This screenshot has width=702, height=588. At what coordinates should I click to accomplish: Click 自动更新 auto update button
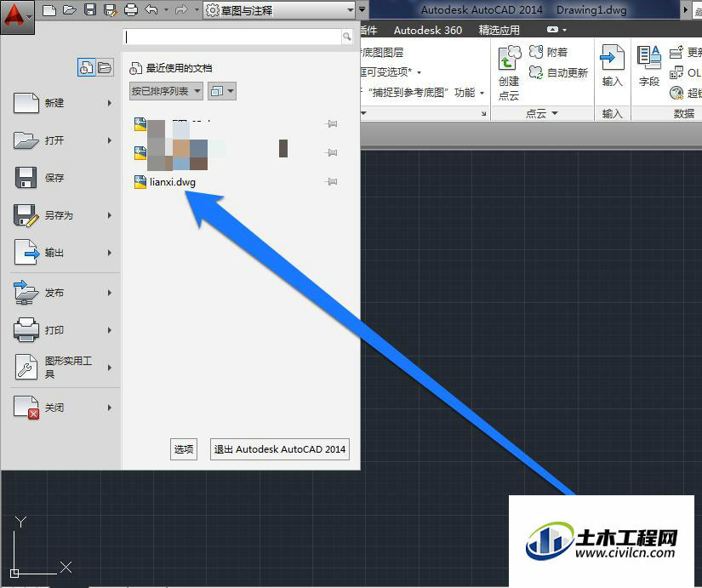click(x=558, y=72)
